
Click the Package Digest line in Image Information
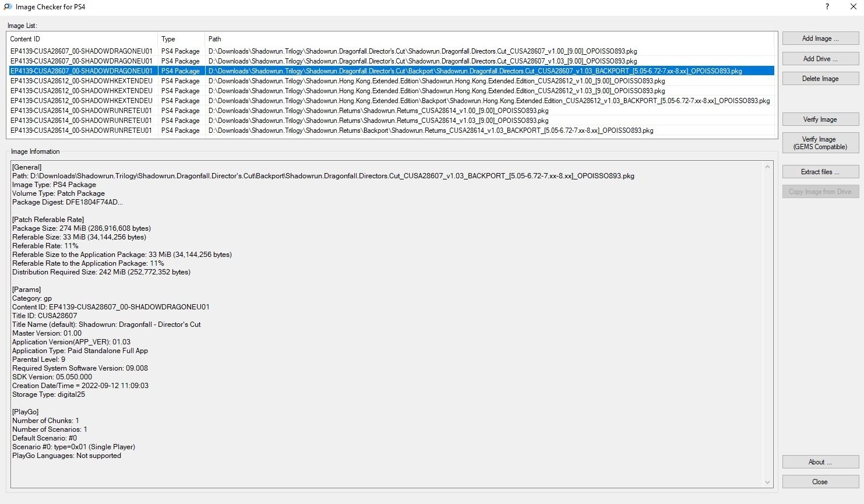pyautogui.click(x=68, y=202)
